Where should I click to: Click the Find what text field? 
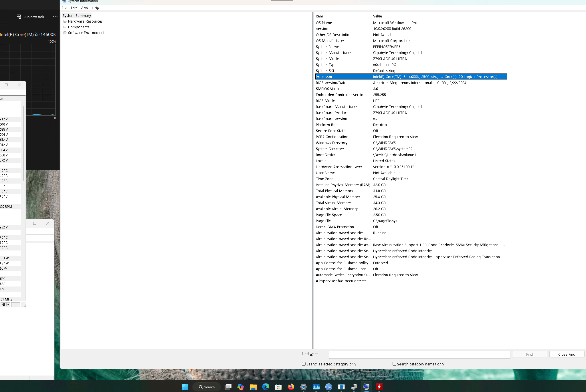pos(419,355)
